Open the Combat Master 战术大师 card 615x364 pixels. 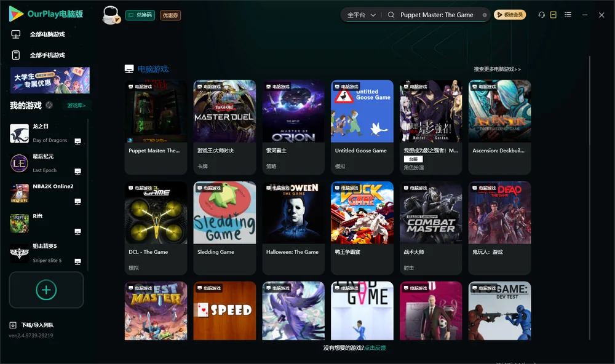pos(431,228)
